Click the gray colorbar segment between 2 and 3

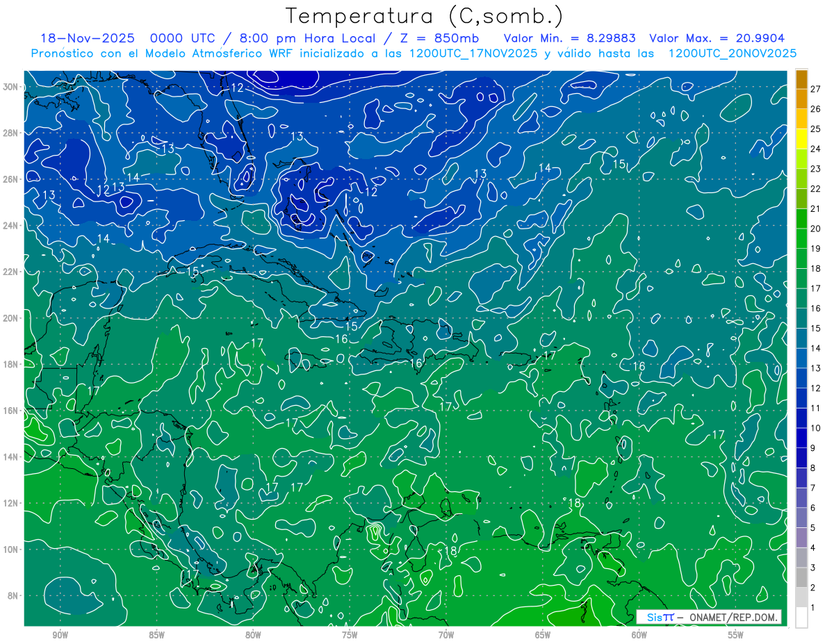[802, 578]
